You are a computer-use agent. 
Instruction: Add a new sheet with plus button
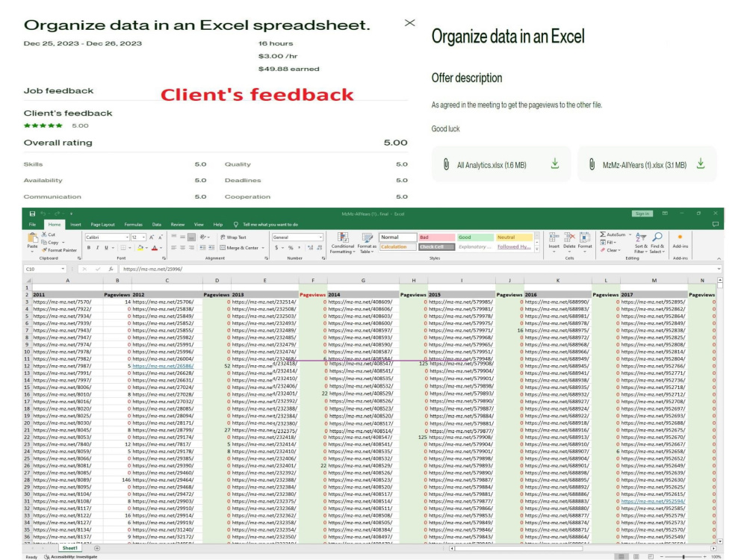pyautogui.click(x=97, y=548)
